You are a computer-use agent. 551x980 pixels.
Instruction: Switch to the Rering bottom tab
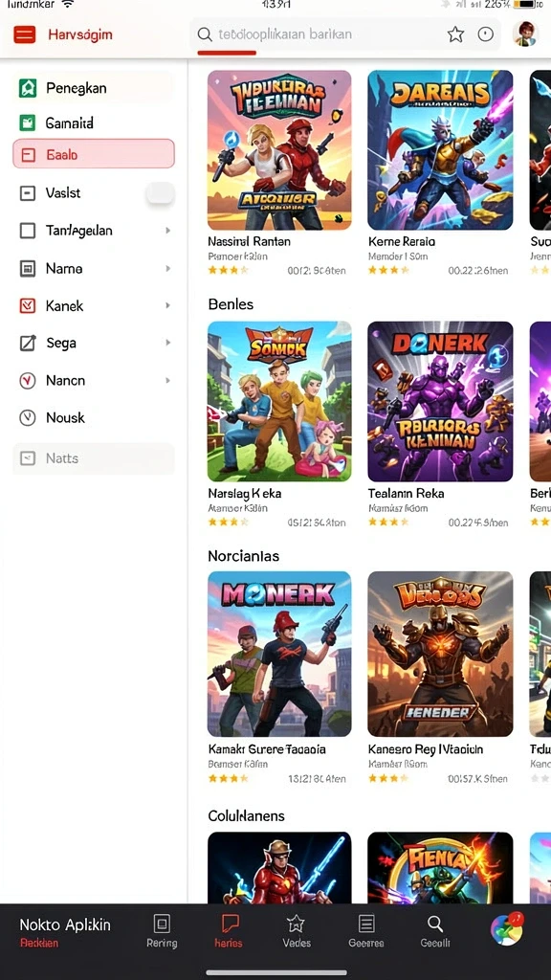162,930
